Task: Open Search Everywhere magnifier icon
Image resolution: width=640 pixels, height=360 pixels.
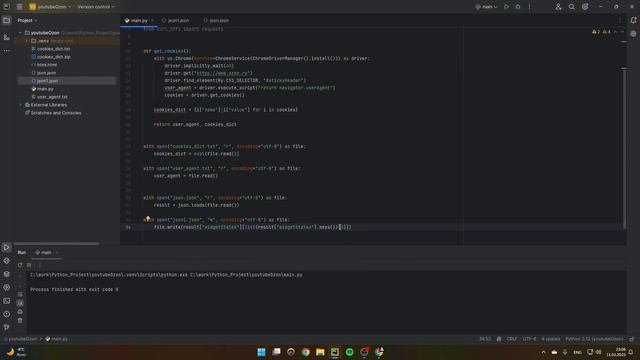Action: click(572, 7)
